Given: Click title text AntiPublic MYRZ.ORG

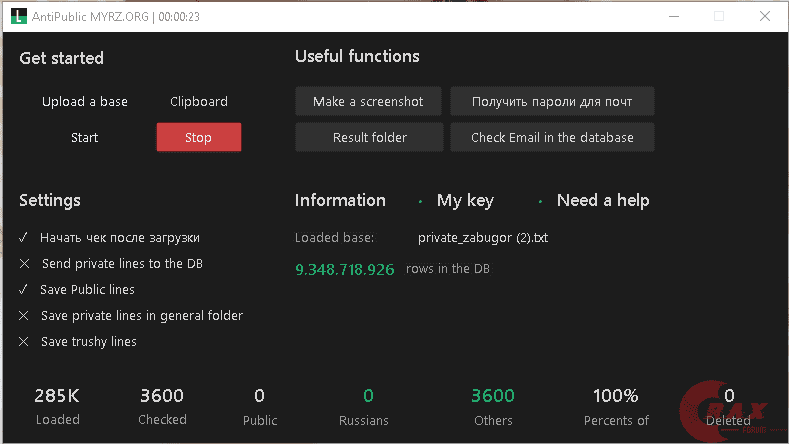Looking at the screenshot, I should coord(90,17).
